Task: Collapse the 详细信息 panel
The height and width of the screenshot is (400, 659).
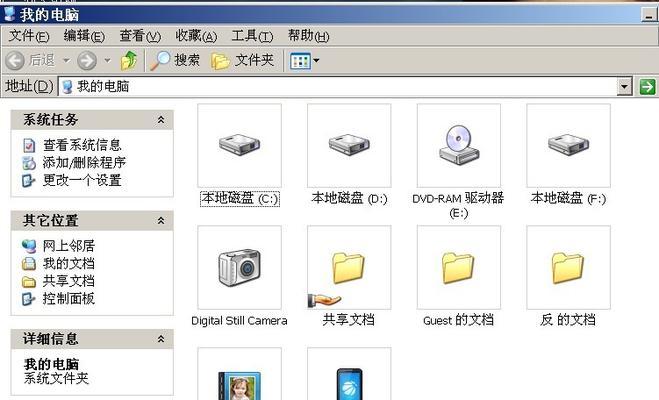Action: [x=161, y=339]
